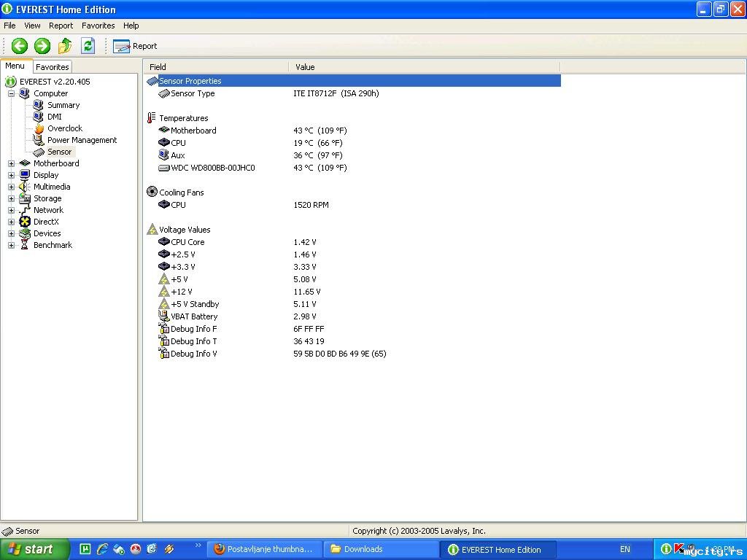Select the +3.3 V voltage row
Viewport: 747px width, 560px height.
[354, 267]
